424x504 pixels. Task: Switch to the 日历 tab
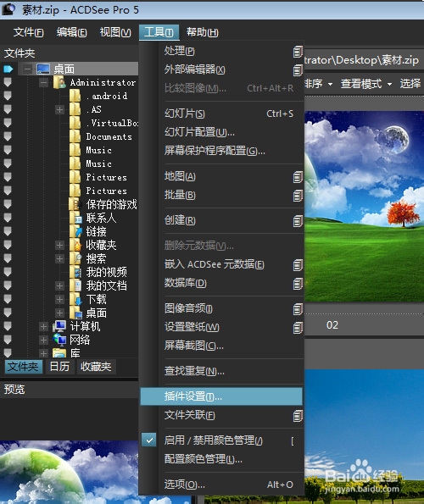59,367
